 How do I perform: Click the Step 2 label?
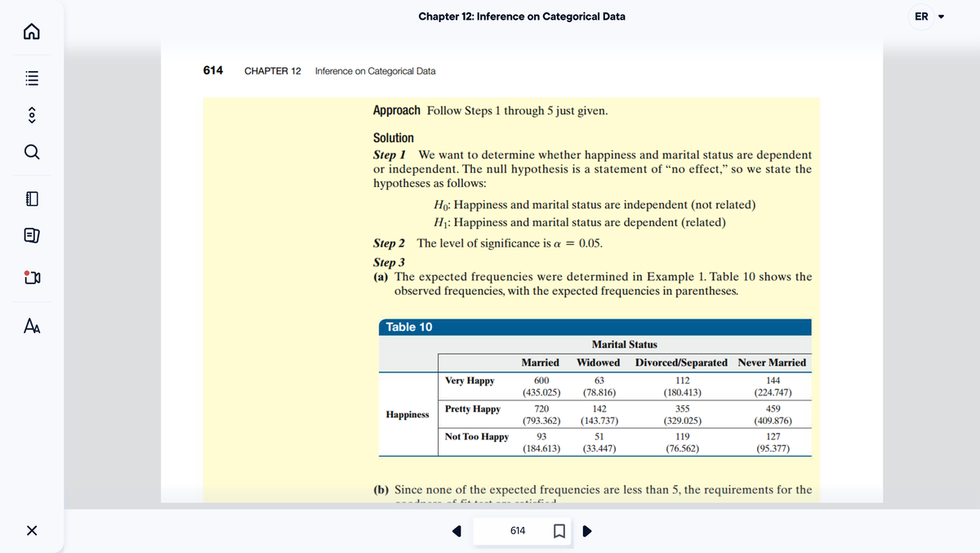click(389, 243)
